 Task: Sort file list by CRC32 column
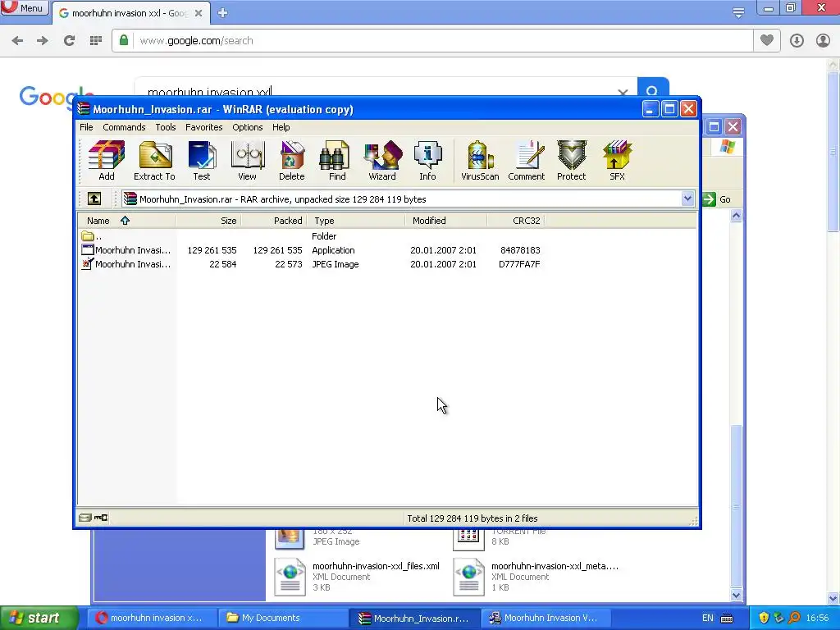click(x=517, y=221)
